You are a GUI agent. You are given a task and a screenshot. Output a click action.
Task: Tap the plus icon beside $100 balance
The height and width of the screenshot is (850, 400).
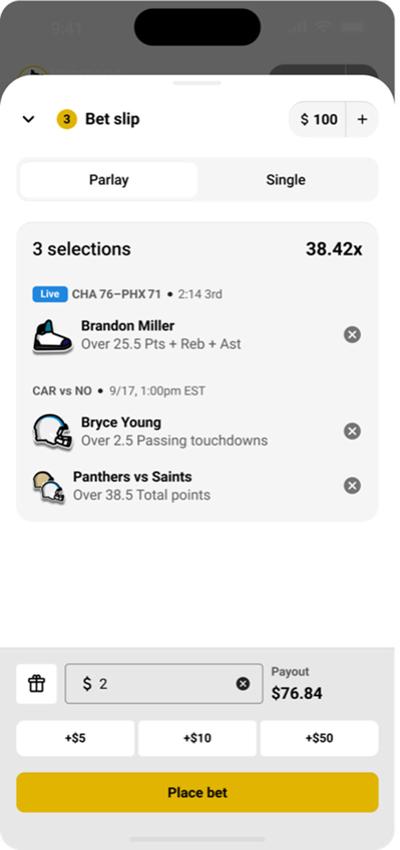[x=362, y=119]
